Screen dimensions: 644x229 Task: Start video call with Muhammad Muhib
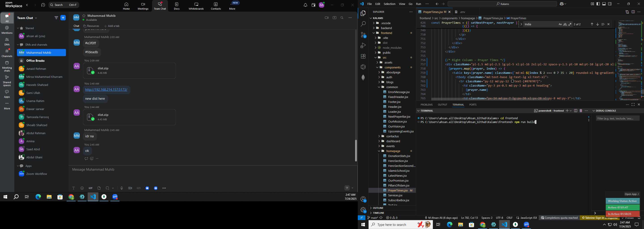point(326,18)
